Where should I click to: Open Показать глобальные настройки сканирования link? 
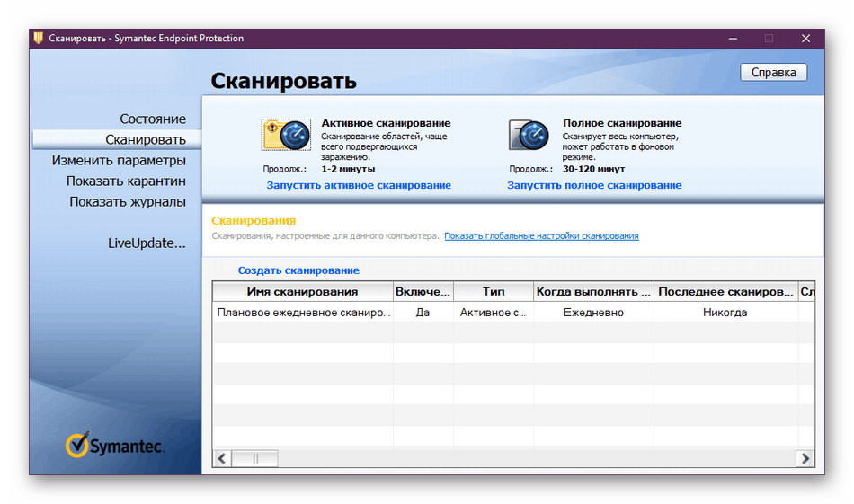point(541,235)
